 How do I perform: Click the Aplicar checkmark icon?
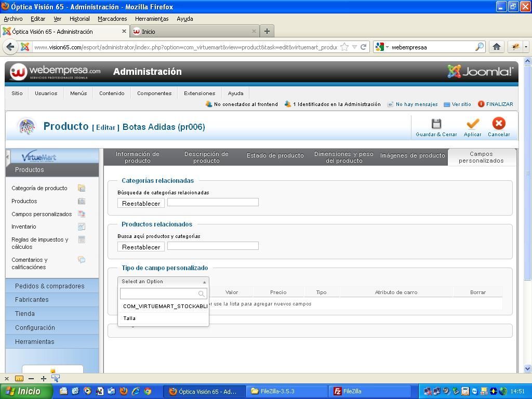pos(473,124)
